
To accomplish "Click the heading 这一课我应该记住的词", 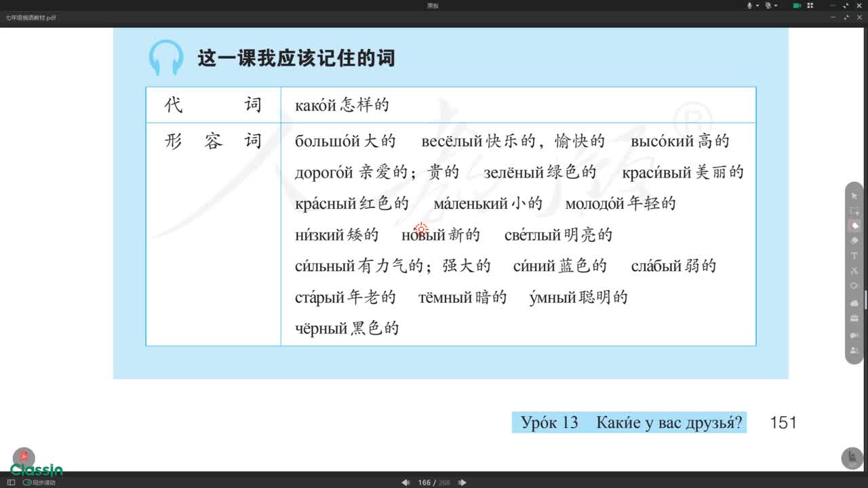I will pyautogui.click(x=296, y=58).
